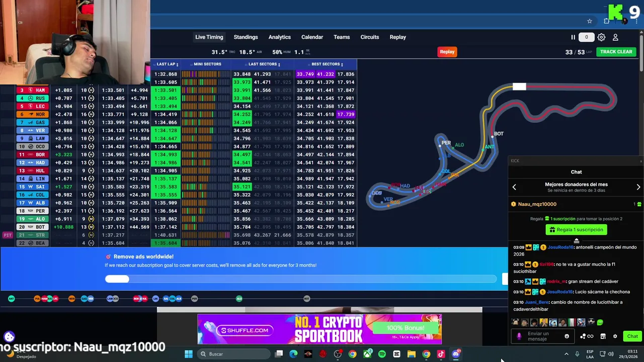Screen dimensions: 644x362
Task: Open top donor Naau_mqz10000 profile
Action: (x=537, y=204)
